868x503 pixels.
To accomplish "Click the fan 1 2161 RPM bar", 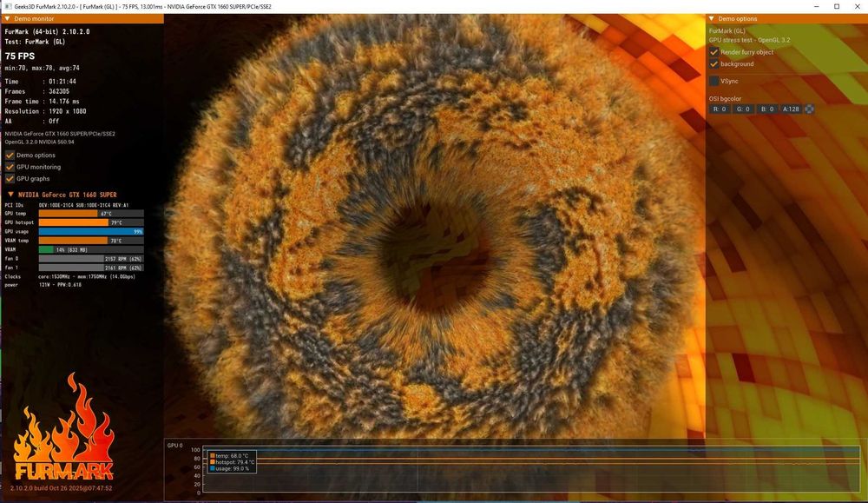I will 91,267.
